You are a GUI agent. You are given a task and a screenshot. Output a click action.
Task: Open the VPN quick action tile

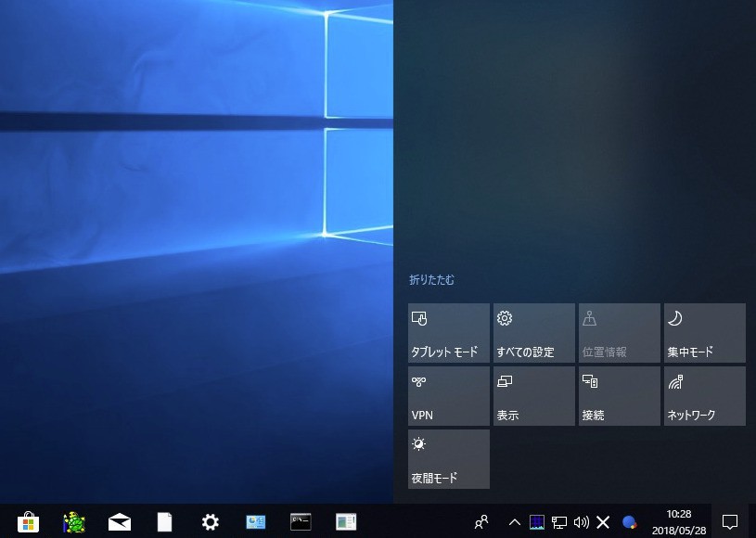click(x=449, y=396)
